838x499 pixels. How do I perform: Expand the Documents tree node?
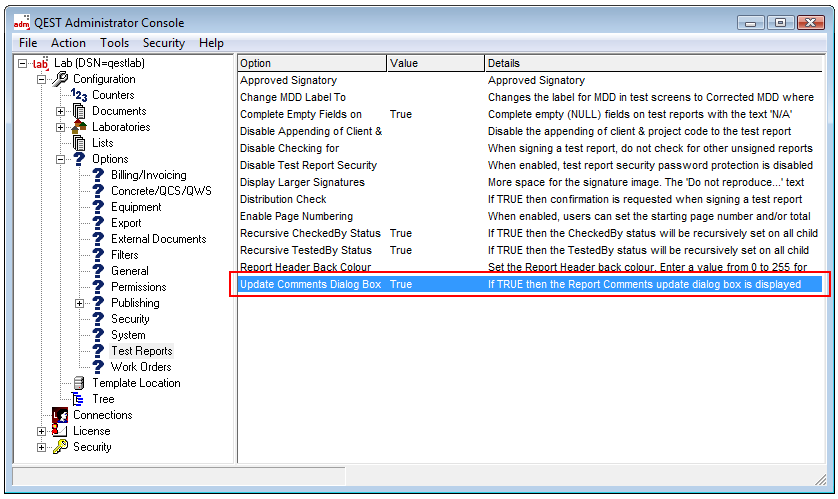pyautogui.click(x=61, y=111)
